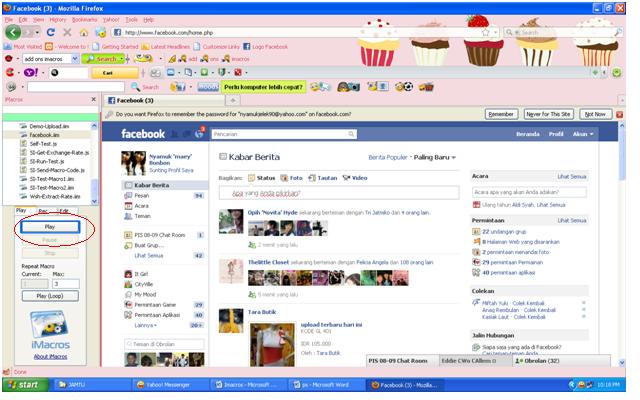Image resolution: width=640 pixels, height=400 pixels.
Task: Click Never for This Site button
Action: click(x=549, y=114)
